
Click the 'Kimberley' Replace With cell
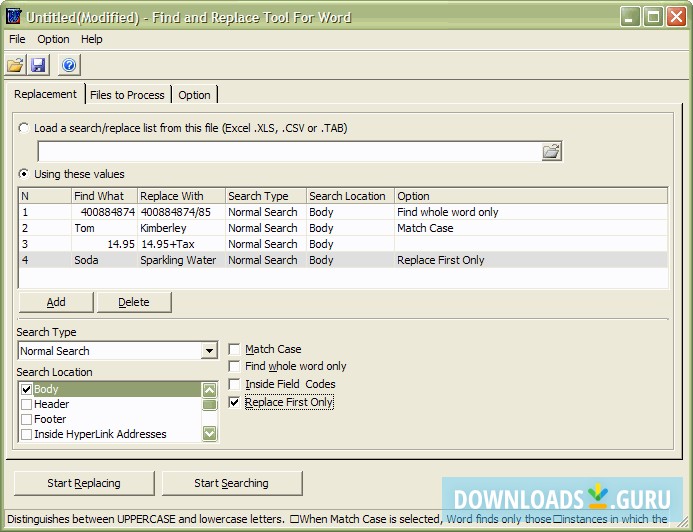coord(182,228)
